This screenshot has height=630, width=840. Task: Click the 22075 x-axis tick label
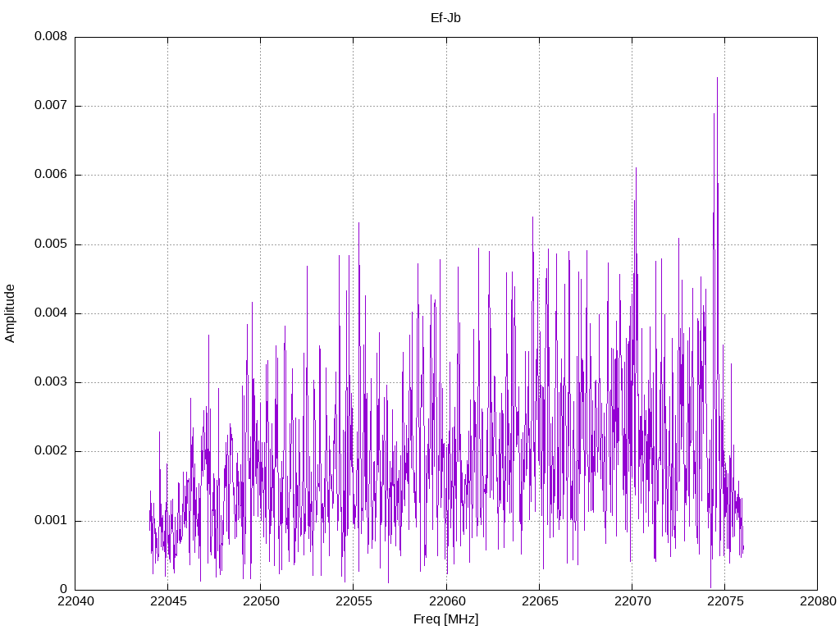(724, 601)
